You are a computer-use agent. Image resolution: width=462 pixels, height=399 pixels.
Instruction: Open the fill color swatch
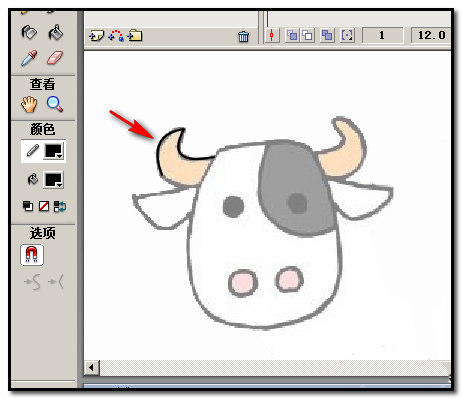coord(53,180)
